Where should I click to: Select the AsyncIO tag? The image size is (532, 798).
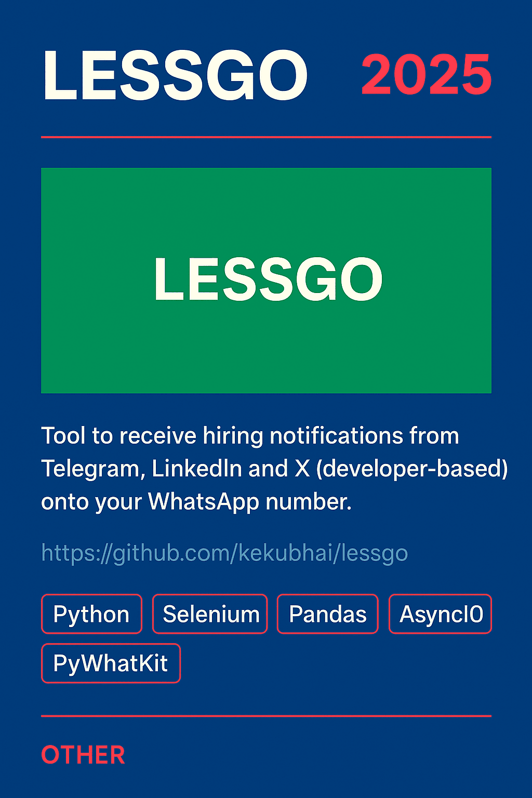pos(441,614)
